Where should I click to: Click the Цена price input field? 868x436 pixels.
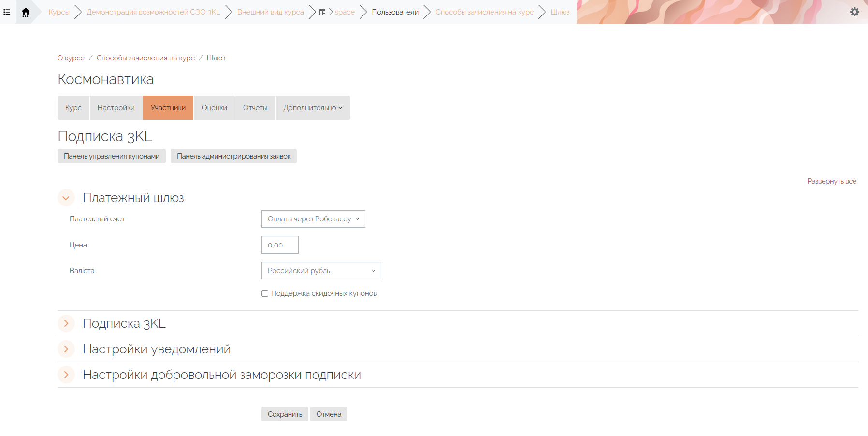coord(280,245)
